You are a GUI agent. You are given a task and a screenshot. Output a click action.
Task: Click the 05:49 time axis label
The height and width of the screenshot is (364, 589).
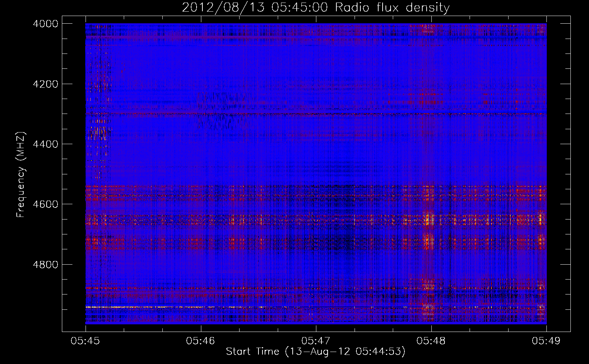546,341
